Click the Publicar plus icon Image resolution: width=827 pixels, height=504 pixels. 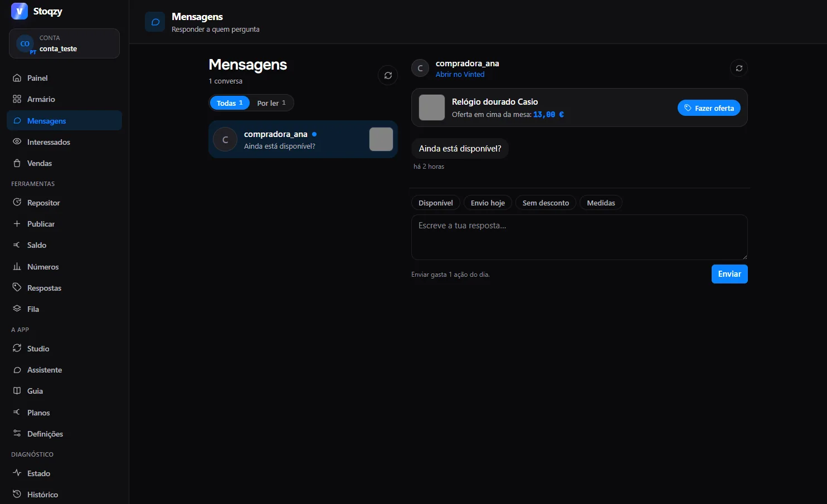(17, 224)
